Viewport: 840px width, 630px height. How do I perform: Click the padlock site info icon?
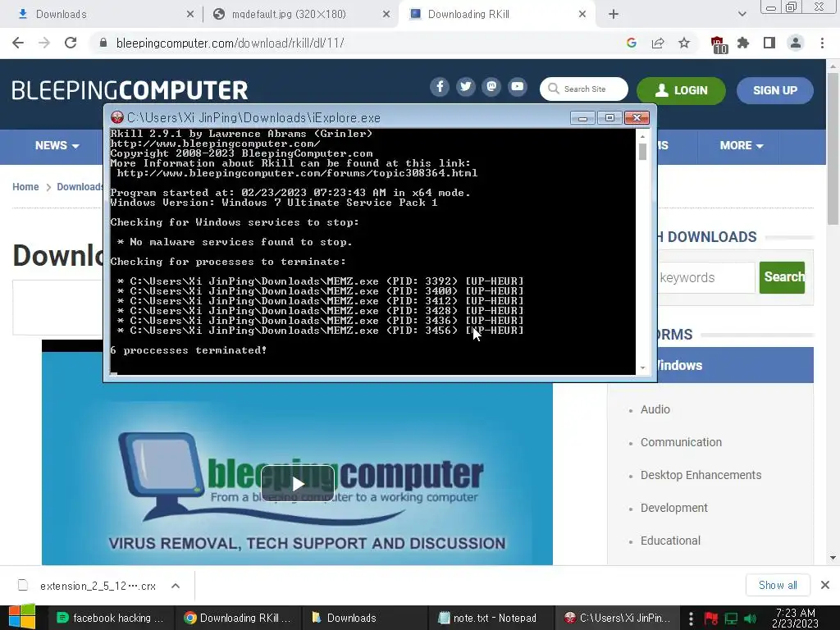103,43
